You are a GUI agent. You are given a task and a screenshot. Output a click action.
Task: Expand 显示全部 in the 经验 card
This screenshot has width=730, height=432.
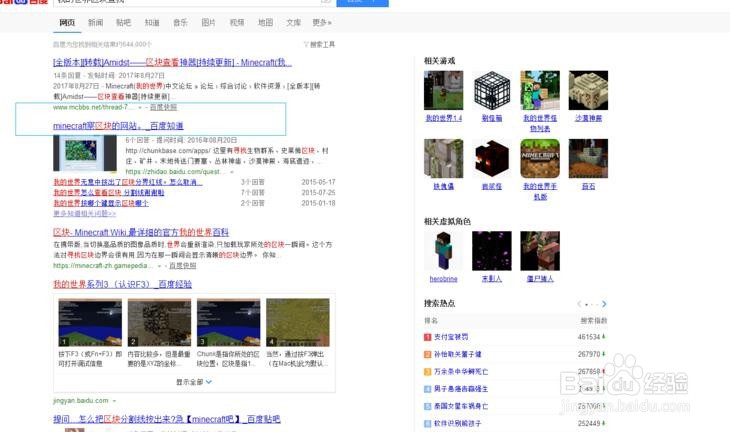point(194,382)
